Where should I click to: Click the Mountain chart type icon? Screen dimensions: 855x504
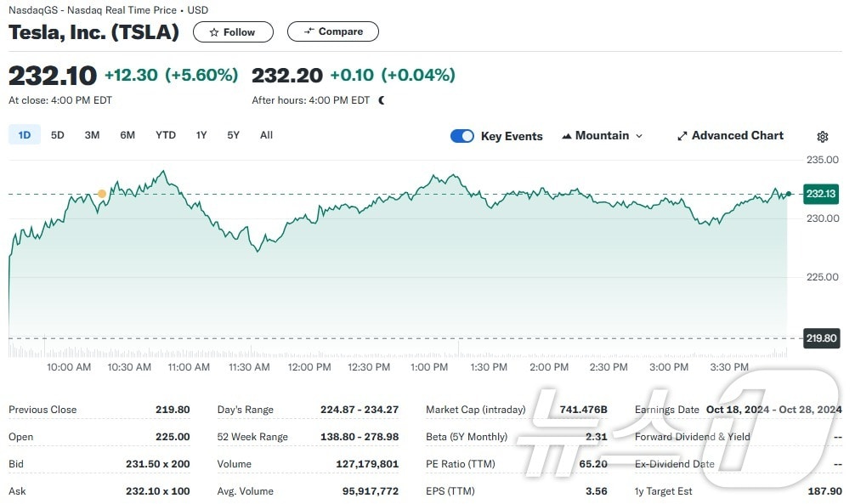point(566,136)
